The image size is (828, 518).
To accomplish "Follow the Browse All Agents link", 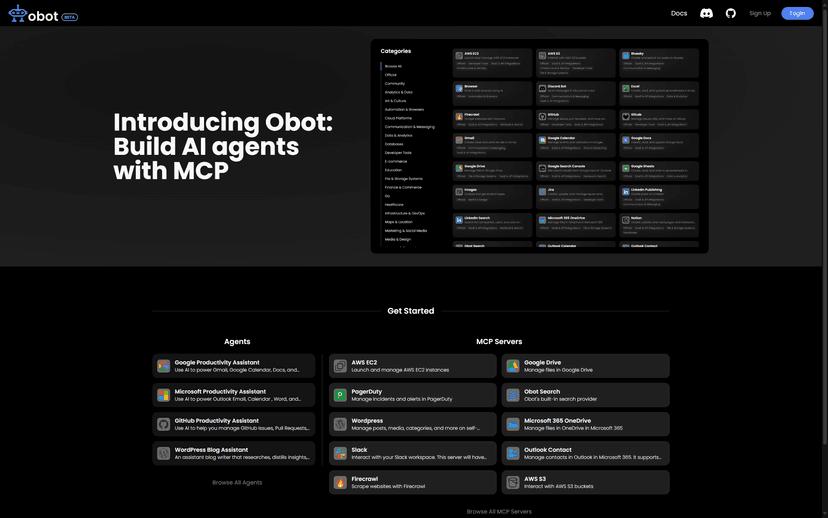I will click(x=237, y=482).
